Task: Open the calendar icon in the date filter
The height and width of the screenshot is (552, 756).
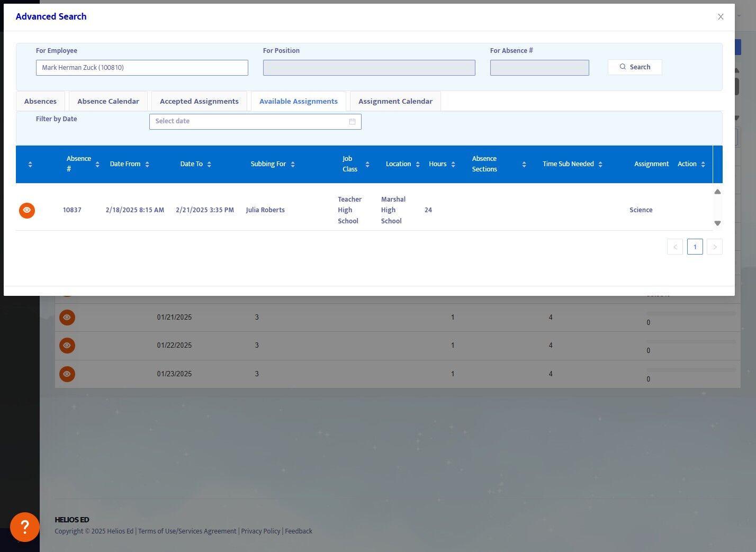Action: click(x=352, y=122)
